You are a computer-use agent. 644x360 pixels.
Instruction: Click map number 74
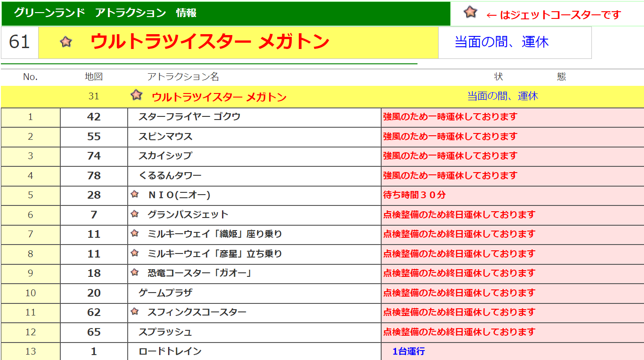[x=94, y=156]
